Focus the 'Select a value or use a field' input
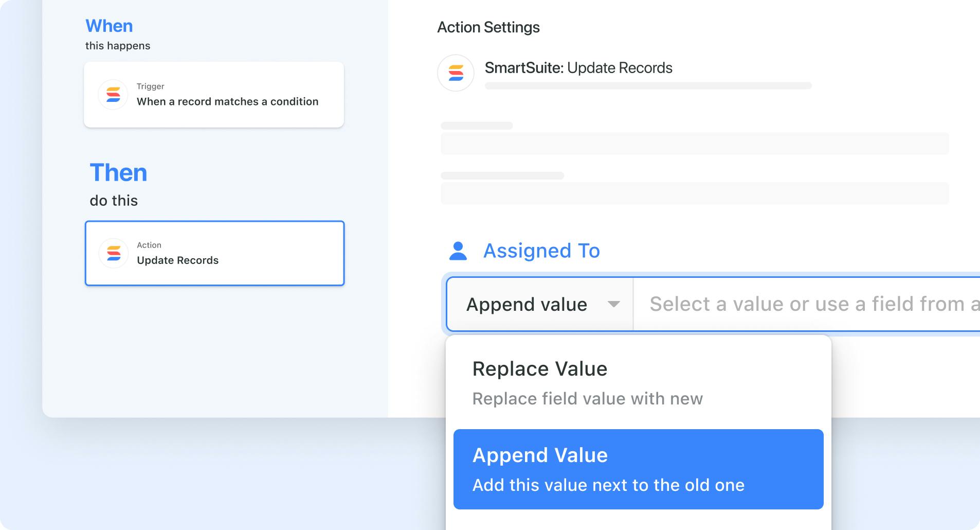 [807, 304]
